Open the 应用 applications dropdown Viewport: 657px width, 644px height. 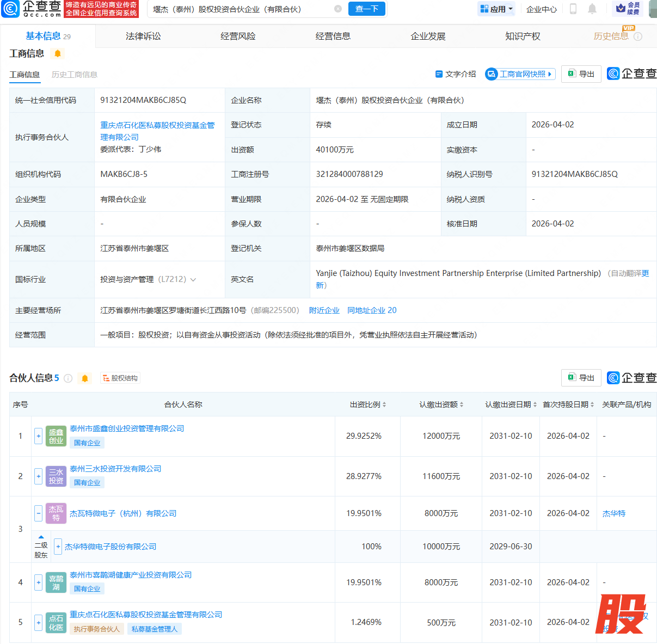coord(496,9)
